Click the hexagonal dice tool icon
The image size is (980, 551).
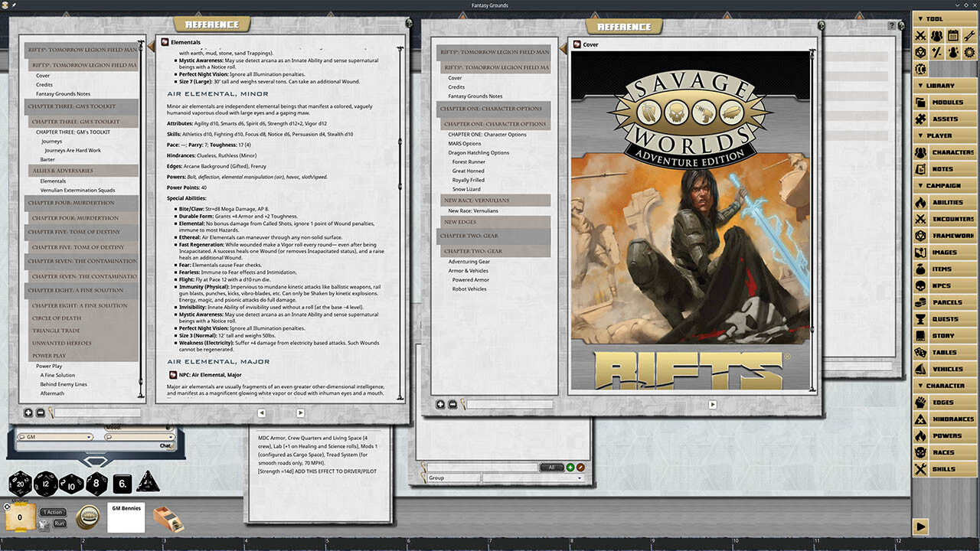[920, 51]
